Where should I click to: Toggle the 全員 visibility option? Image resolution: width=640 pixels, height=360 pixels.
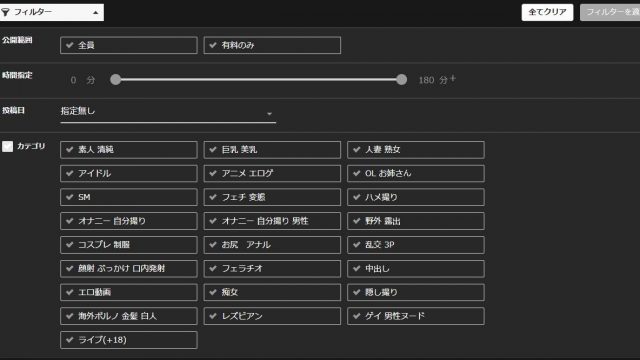(129, 45)
